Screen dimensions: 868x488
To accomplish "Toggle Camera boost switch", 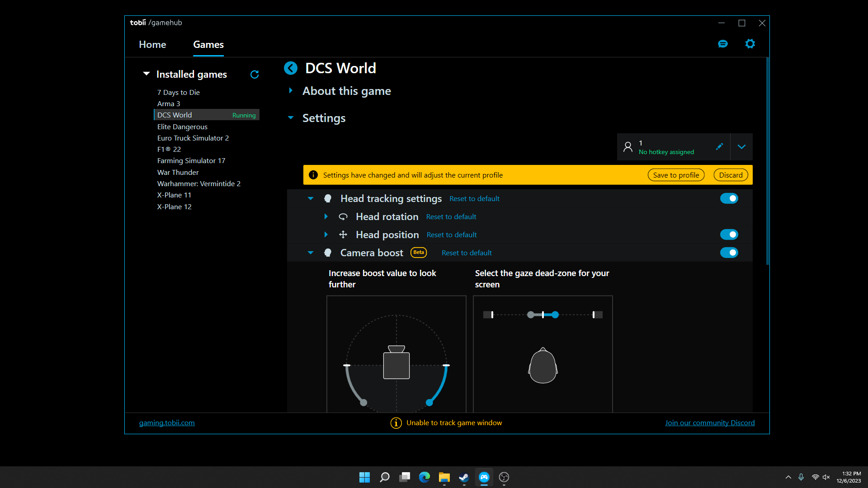I will point(729,253).
